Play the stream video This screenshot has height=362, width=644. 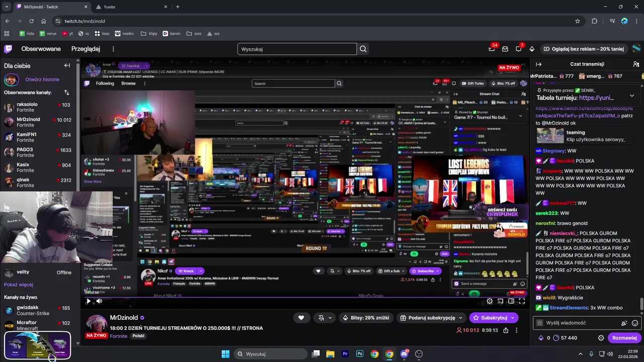click(89, 301)
